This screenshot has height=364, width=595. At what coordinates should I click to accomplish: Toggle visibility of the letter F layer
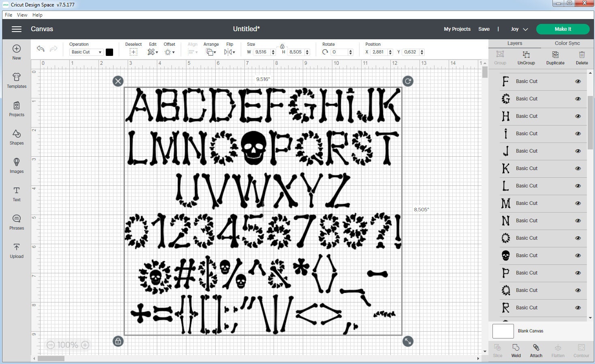[578, 81]
